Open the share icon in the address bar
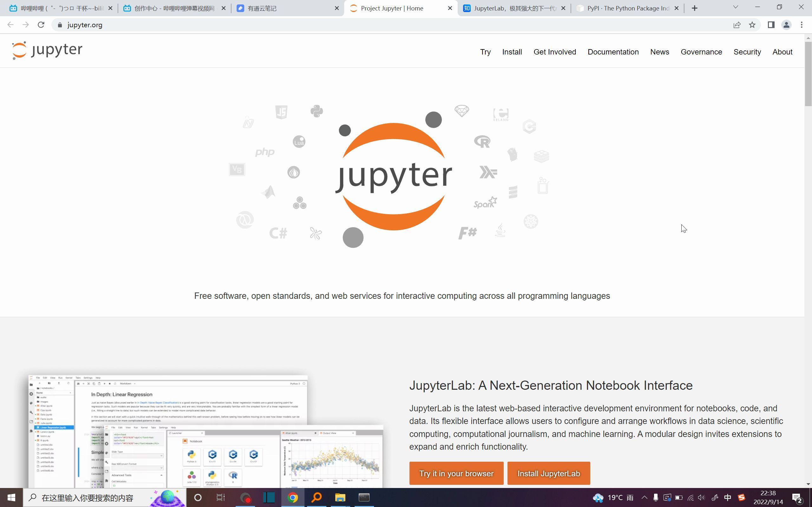Screen dimensions: 812x507 [x=737, y=24]
